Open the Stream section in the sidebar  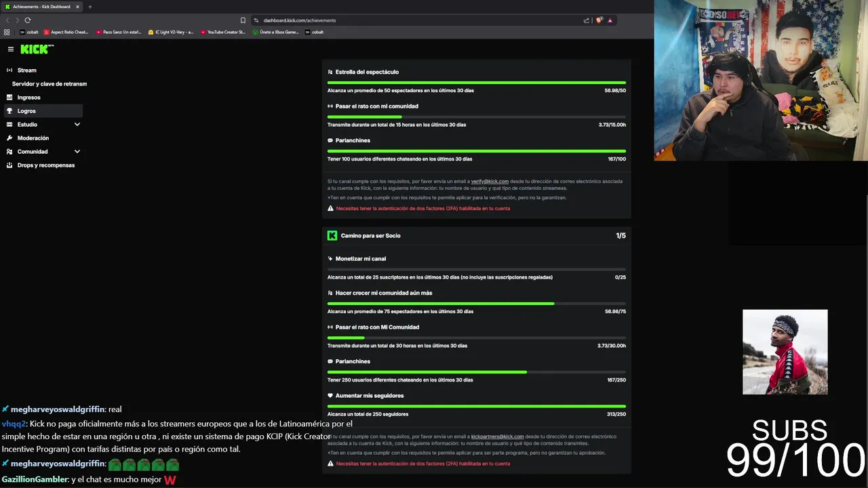(27, 70)
